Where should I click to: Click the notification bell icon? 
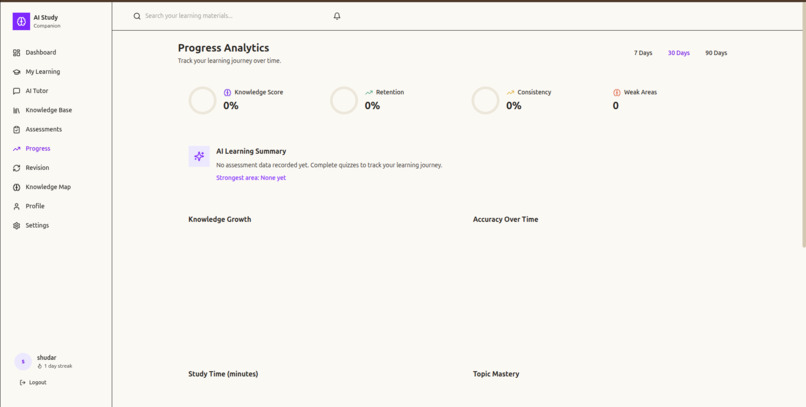[337, 16]
